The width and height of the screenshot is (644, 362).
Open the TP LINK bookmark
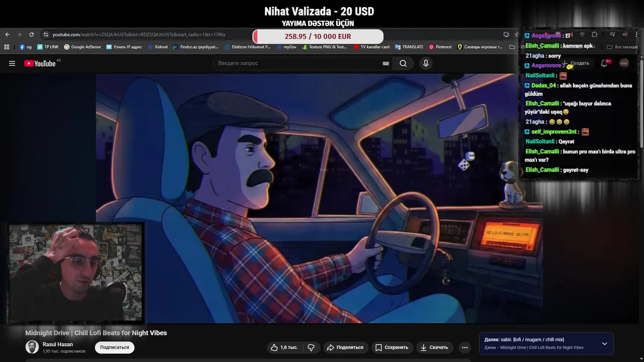pos(48,47)
